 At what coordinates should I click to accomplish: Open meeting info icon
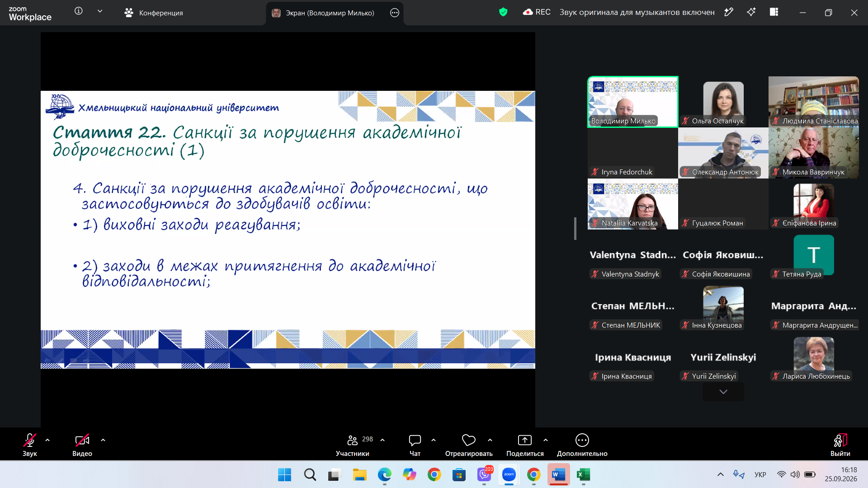(x=79, y=11)
